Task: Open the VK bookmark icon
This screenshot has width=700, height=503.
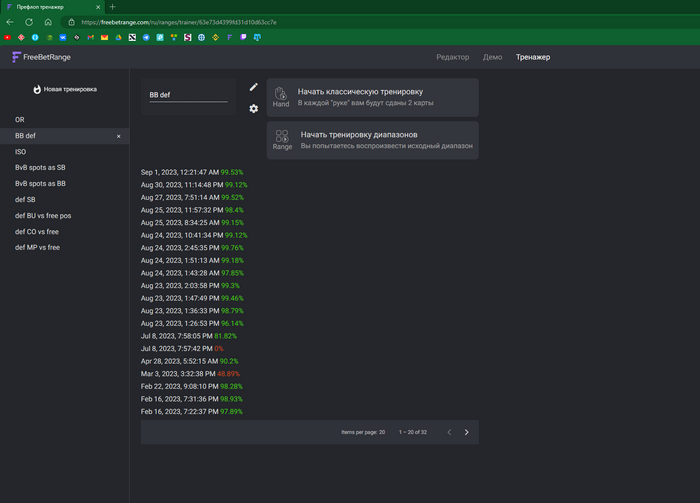Action: coord(63,37)
